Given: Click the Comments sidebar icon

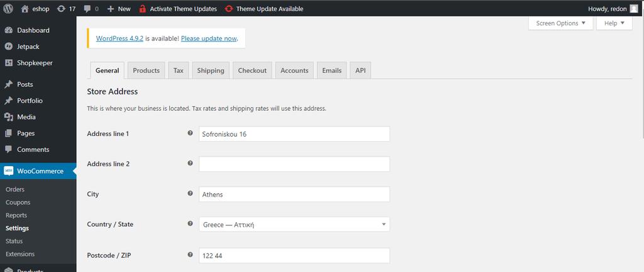Looking at the screenshot, I should coord(9,150).
